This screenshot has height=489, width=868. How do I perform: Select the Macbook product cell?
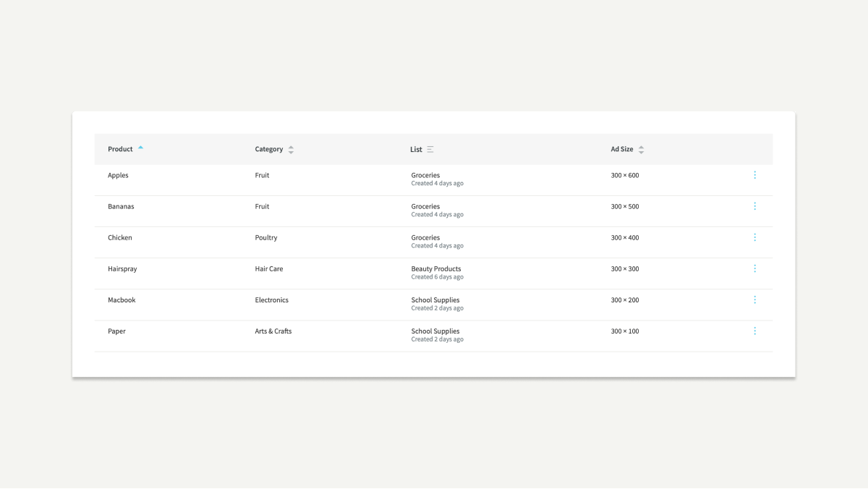pyautogui.click(x=122, y=299)
